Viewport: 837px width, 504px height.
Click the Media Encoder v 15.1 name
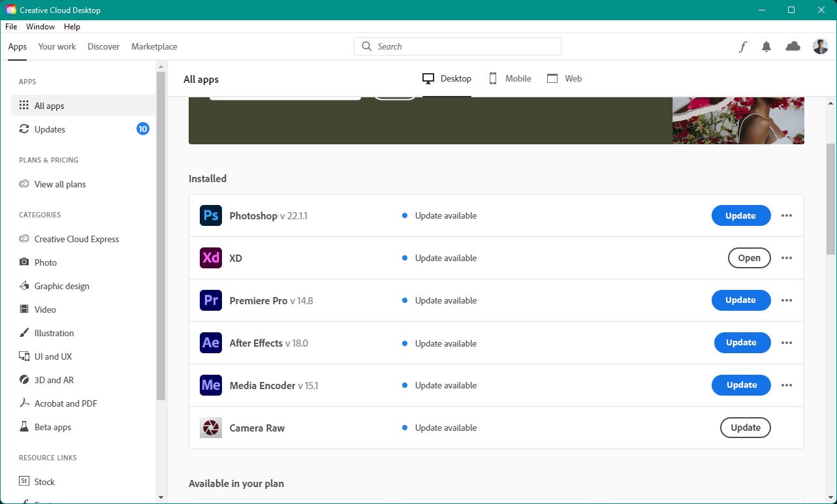pyautogui.click(x=274, y=385)
